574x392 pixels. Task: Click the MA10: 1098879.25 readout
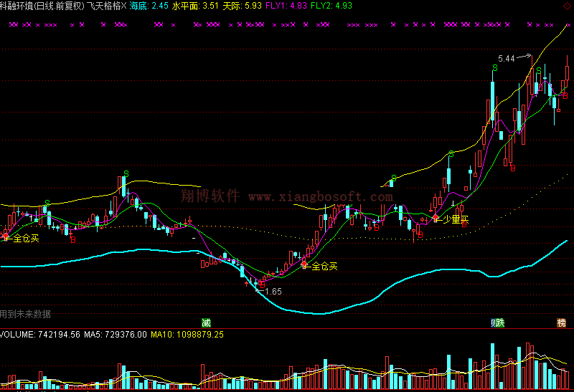coord(187,335)
